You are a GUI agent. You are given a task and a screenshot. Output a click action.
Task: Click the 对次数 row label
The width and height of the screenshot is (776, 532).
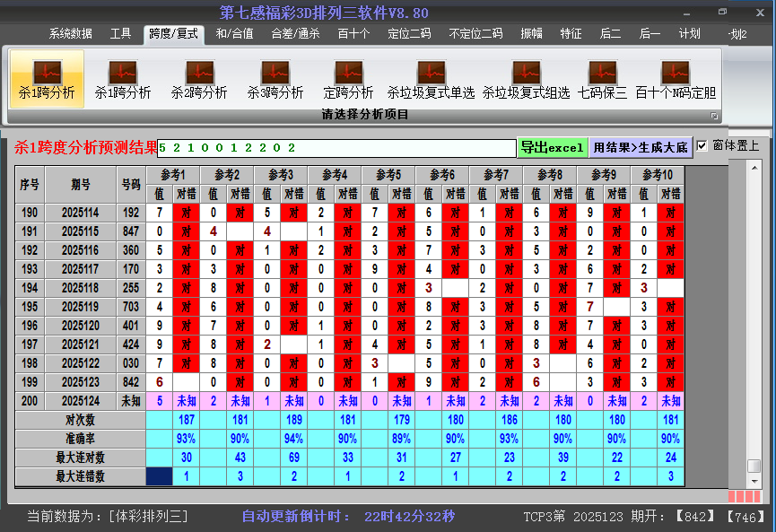coord(80,420)
